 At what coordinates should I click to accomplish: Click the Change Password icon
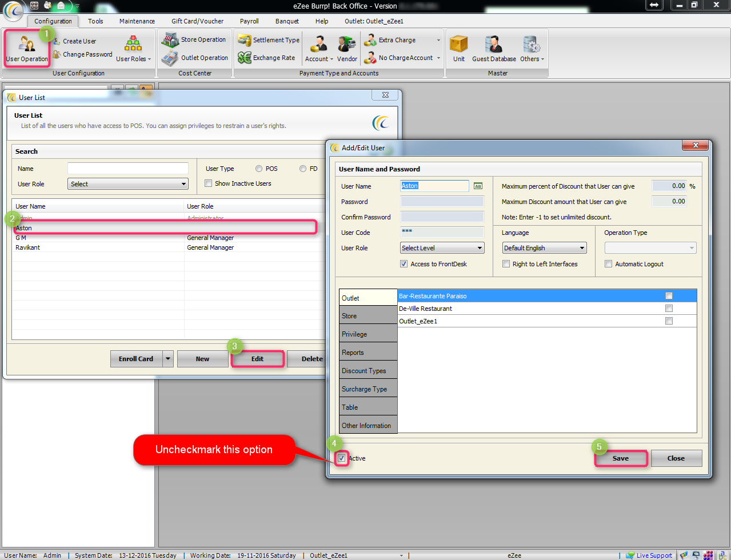click(x=57, y=54)
